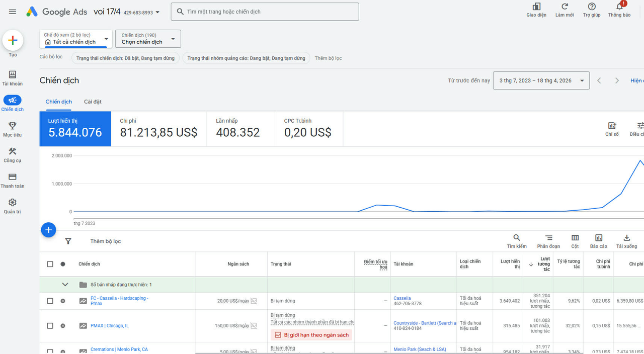Open Phân đoạn segment tool
The height and width of the screenshot is (354, 644).
pos(548,241)
